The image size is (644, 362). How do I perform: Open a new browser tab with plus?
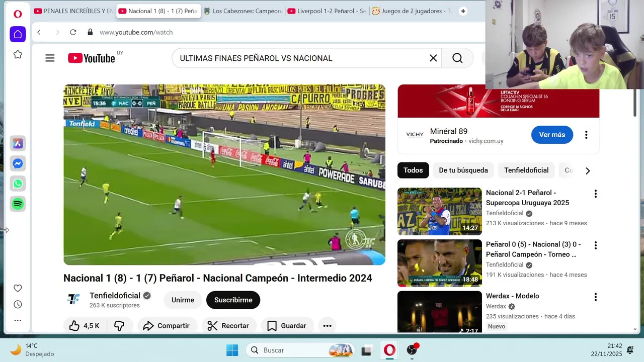click(x=463, y=11)
